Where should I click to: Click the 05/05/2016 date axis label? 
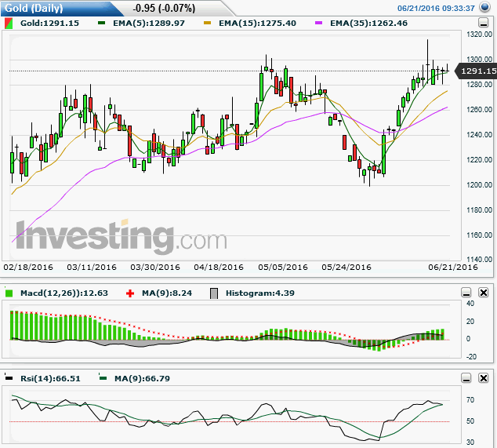283,267
